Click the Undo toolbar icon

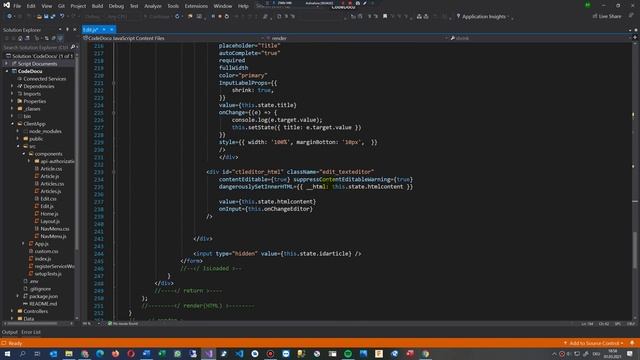tap(62, 16)
